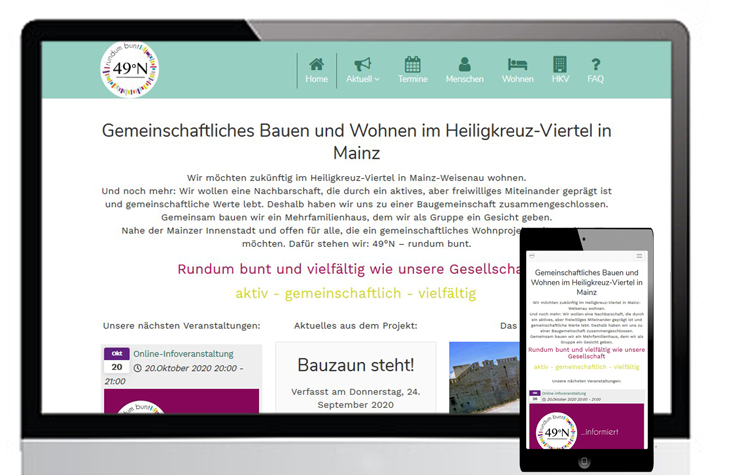750x475 pixels.
Task: Tap the Online-Infoveranstaltung link on the tablet
Action: point(567,394)
